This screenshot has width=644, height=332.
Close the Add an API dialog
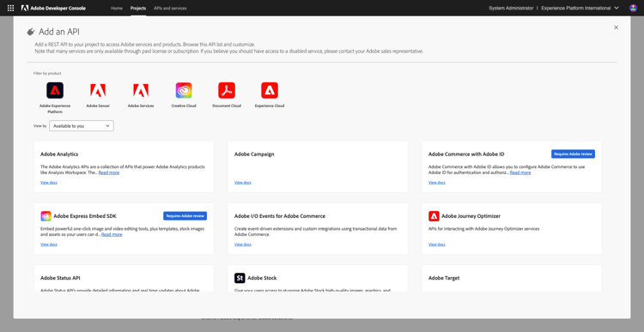616,27
